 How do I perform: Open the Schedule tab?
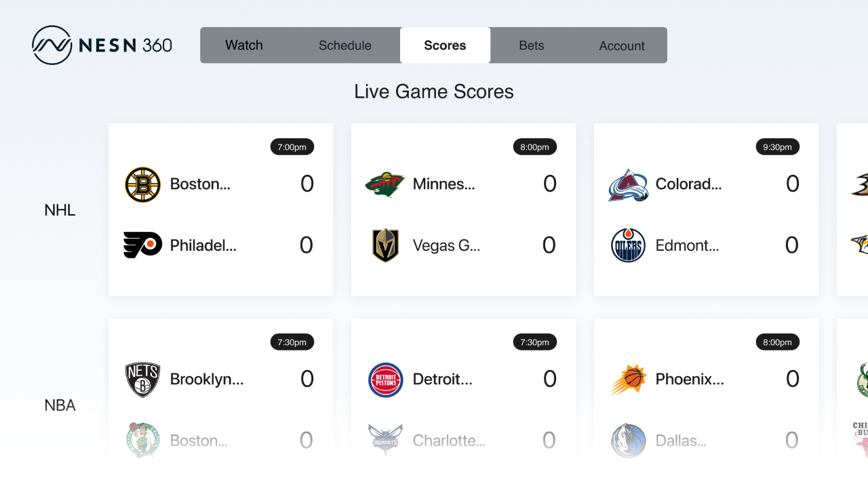click(344, 45)
